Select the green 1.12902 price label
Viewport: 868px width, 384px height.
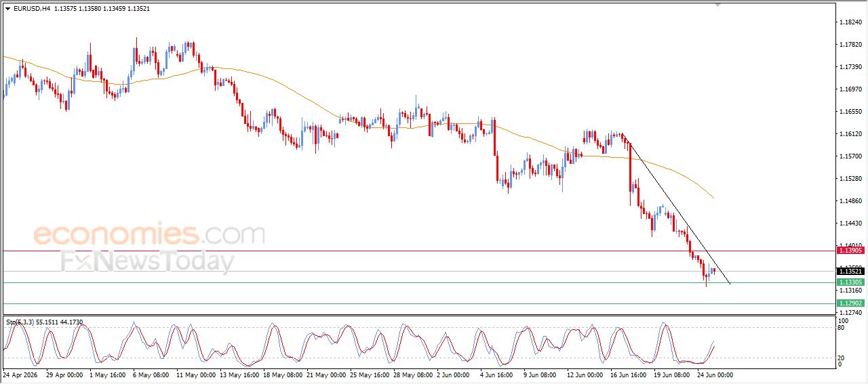[850, 303]
